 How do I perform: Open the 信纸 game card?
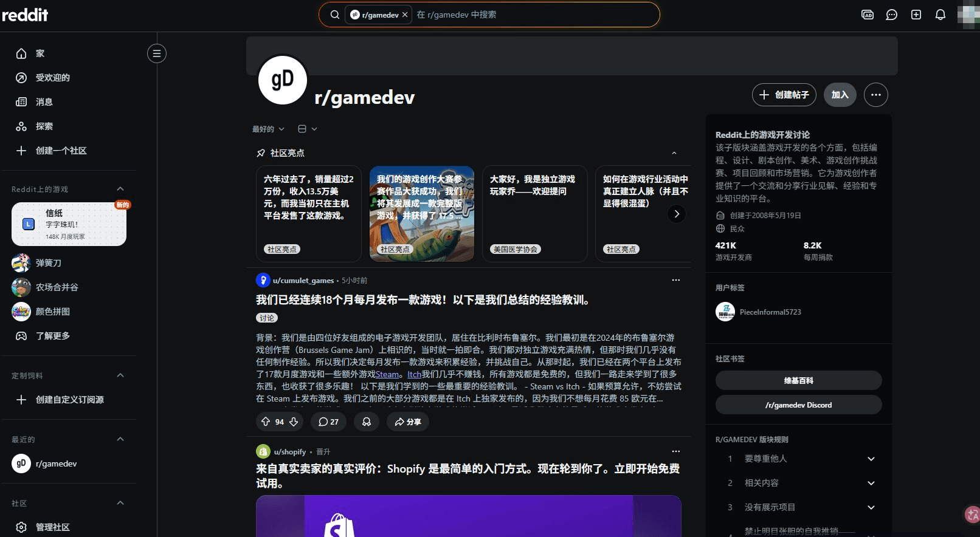(x=69, y=224)
